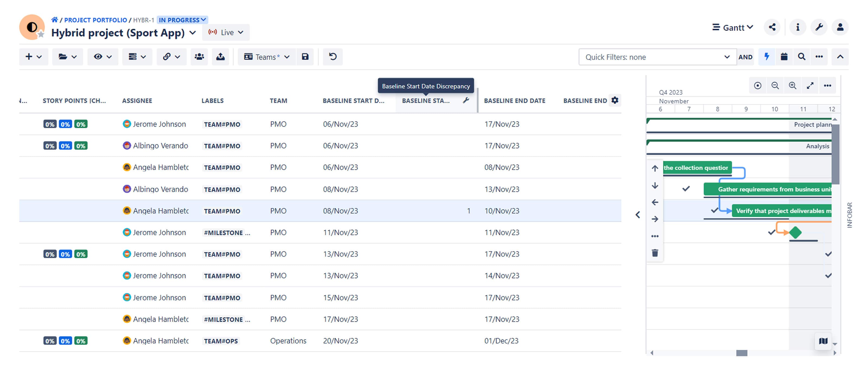The height and width of the screenshot is (367, 868).
Task: Open the link dependencies dropdown
Action: coord(171,57)
